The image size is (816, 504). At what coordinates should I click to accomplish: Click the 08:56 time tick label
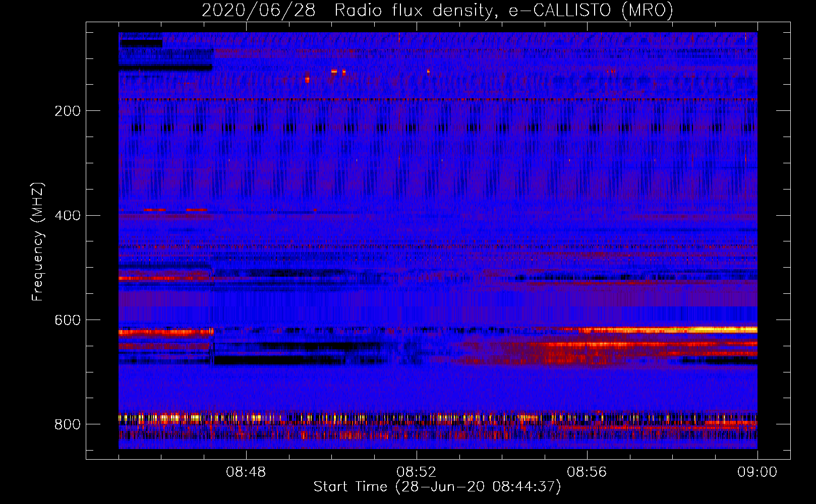point(587,472)
